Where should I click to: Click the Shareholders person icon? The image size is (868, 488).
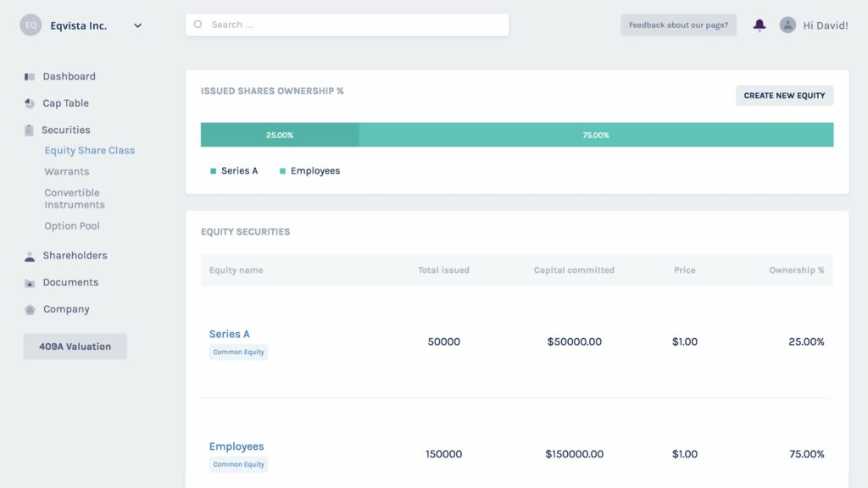pyautogui.click(x=30, y=257)
